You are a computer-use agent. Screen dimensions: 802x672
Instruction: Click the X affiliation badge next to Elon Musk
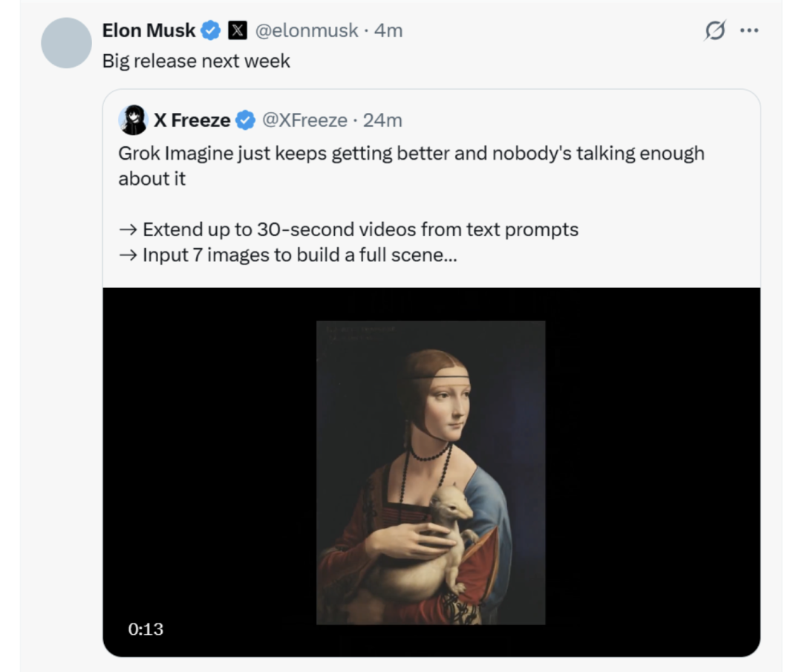pyautogui.click(x=237, y=30)
